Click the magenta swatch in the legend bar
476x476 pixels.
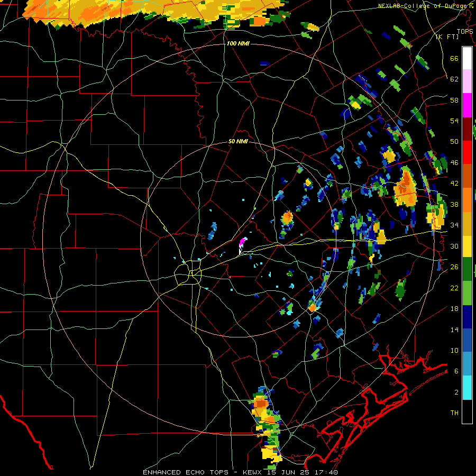click(467, 105)
